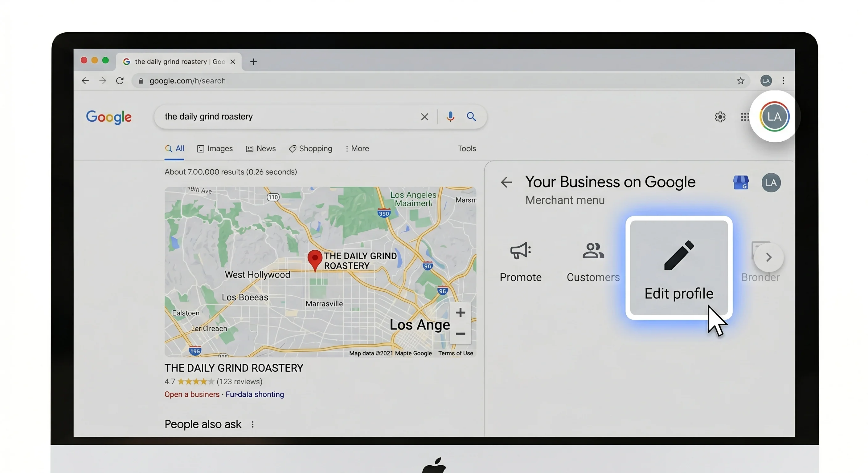The width and height of the screenshot is (868, 473).
Task: Bookmark this page with the star icon
Action: 740,81
